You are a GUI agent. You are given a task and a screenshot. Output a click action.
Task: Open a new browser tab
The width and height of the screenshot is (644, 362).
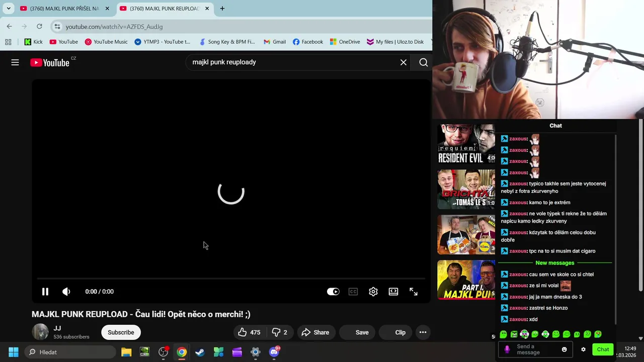(222, 9)
